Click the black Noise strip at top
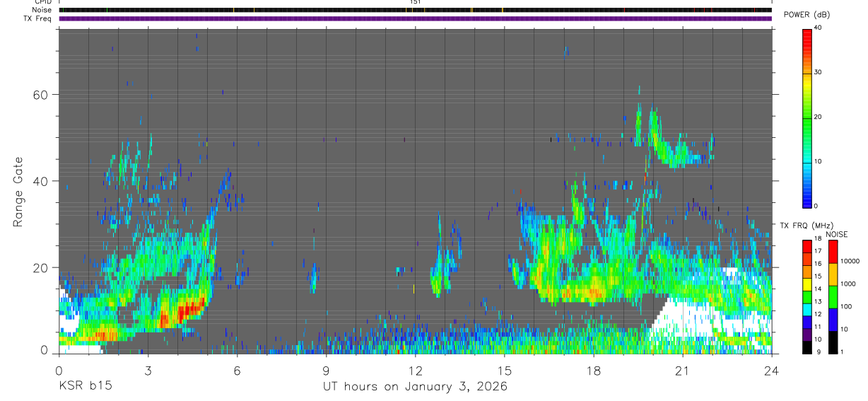This screenshot has height=401, width=868. tap(415, 10)
